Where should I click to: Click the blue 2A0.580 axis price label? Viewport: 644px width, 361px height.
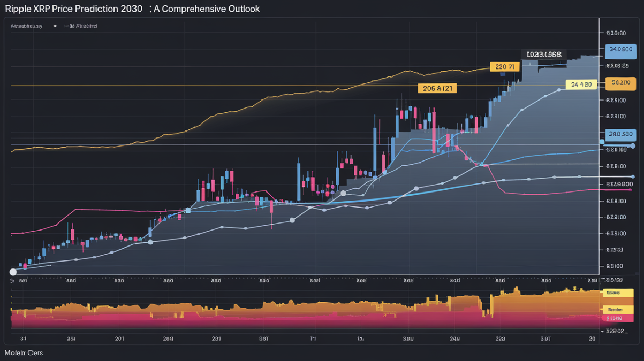coord(620,134)
